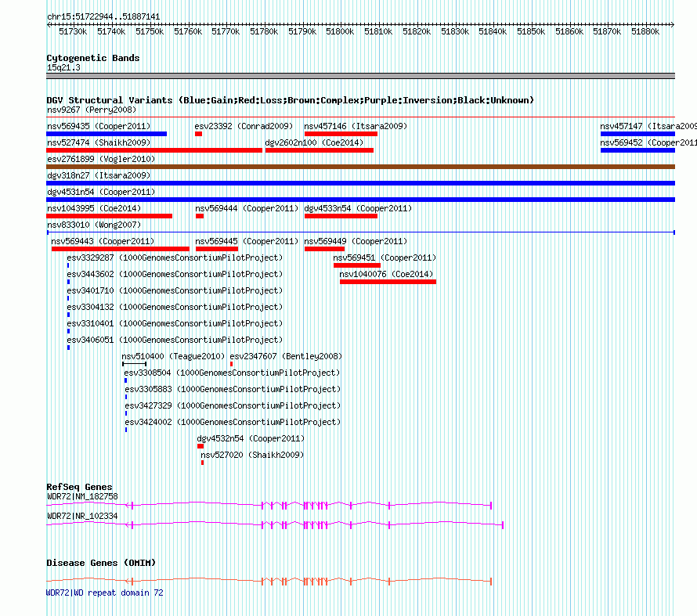The height and width of the screenshot is (616, 697).
Task: Open nsv569445 (Cooper2011) variant label
Action: point(247,241)
